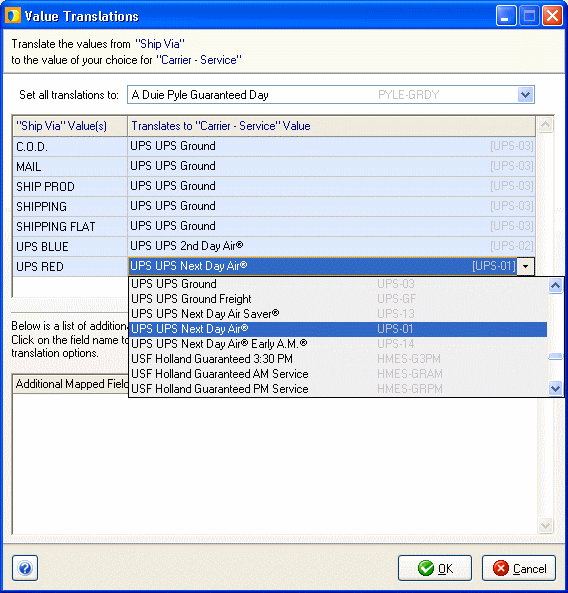Pick UPS UPS Next Day Air Saver option
Viewport: 568px width, 593px height.
(338, 314)
